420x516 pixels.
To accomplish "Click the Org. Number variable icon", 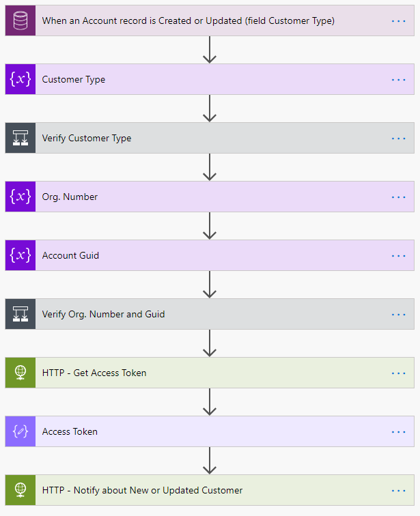I will coord(20,197).
